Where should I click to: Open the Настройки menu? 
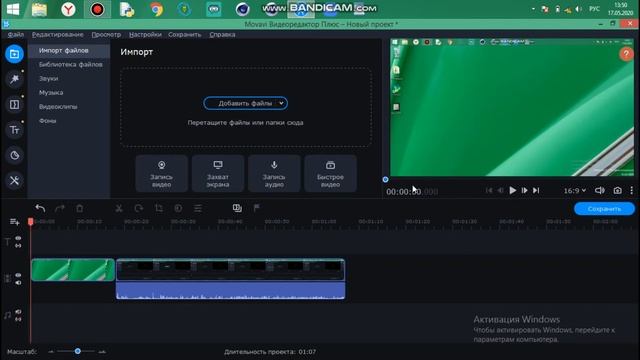tap(145, 35)
